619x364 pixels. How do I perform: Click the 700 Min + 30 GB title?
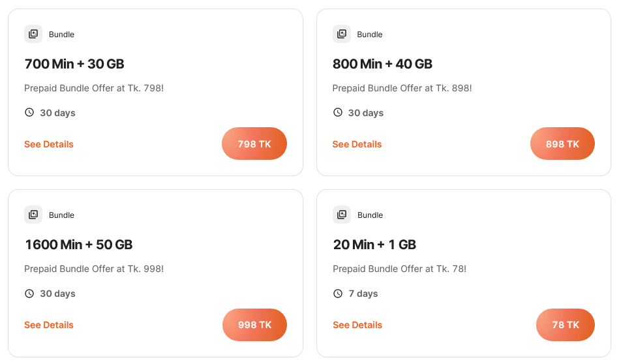tap(74, 64)
